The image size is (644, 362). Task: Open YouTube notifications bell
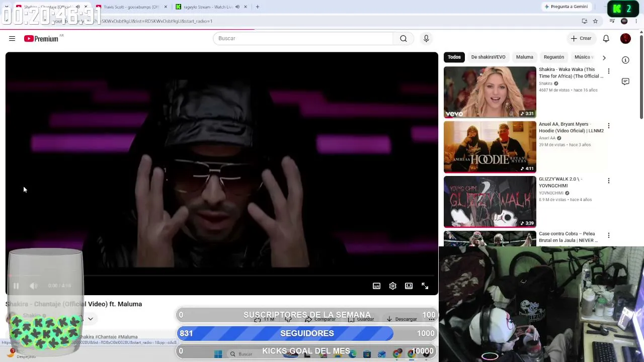coord(606,39)
